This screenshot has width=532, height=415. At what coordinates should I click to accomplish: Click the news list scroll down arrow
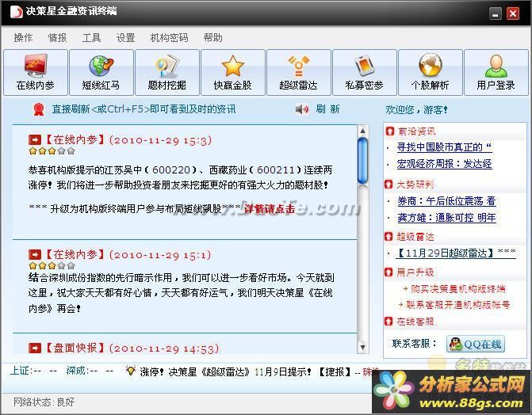362,347
